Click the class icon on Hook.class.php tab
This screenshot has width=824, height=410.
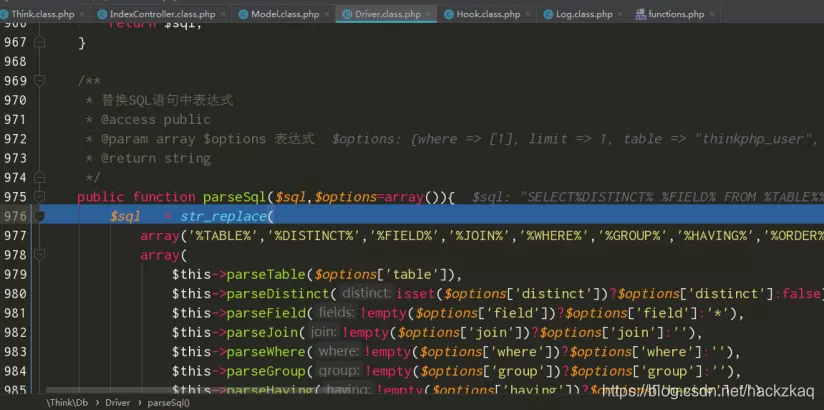(x=448, y=14)
